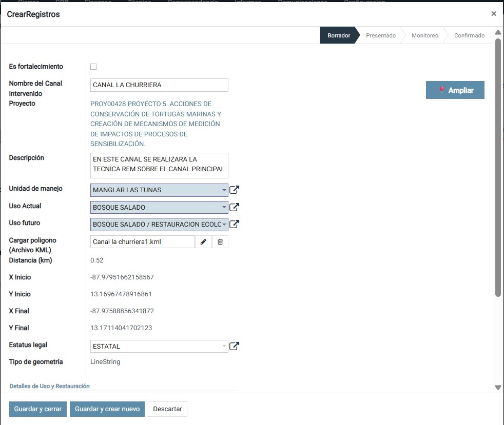Viewport: 504px width, 425px height.
Task: Expand Estatus legal dropdown
Action: [x=224, y=347]
